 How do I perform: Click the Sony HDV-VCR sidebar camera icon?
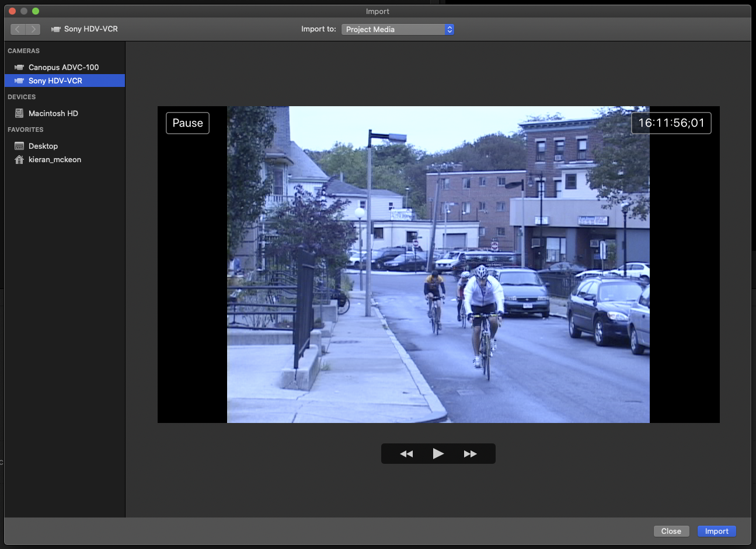coord(19,81)
